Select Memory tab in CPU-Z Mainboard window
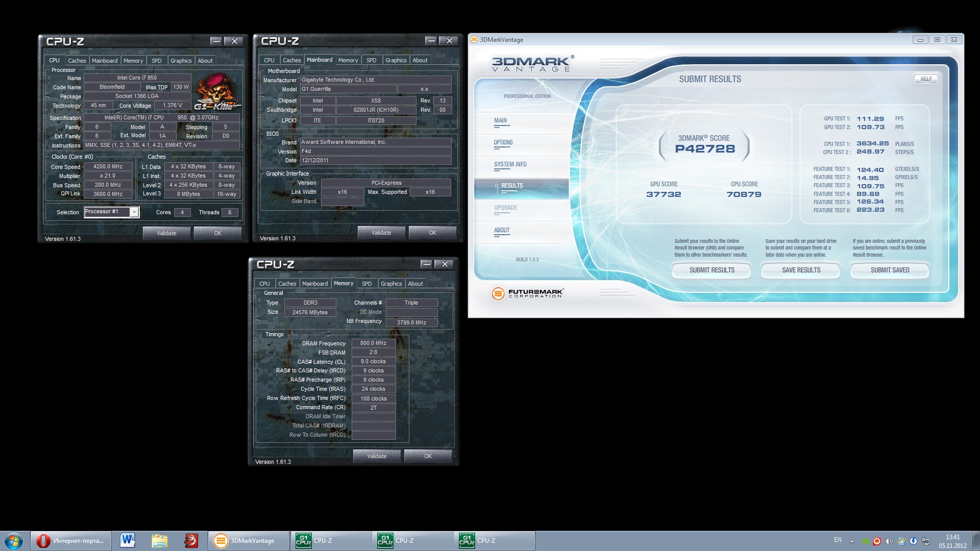Screen dimensions: 980x551 point(348,60)
